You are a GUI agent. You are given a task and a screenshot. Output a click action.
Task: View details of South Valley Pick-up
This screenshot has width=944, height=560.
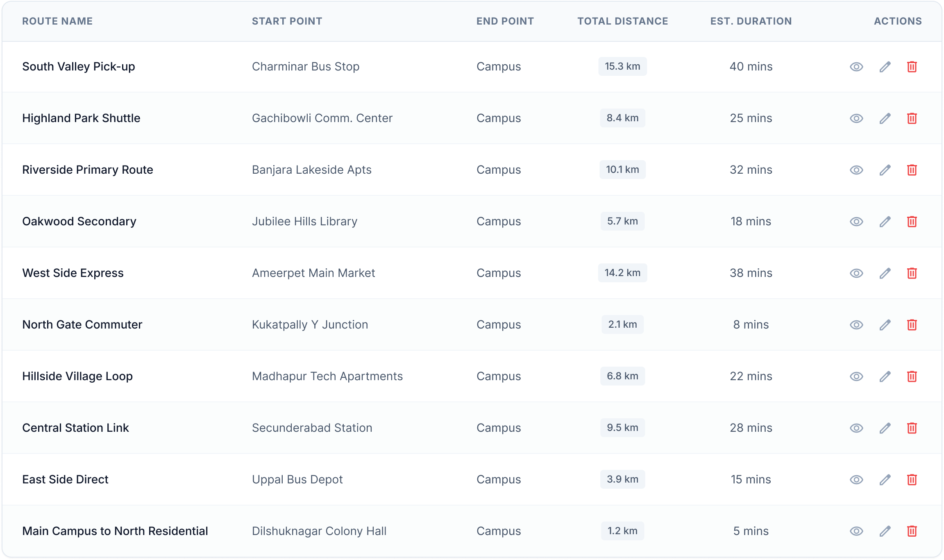tap(857, 66)
